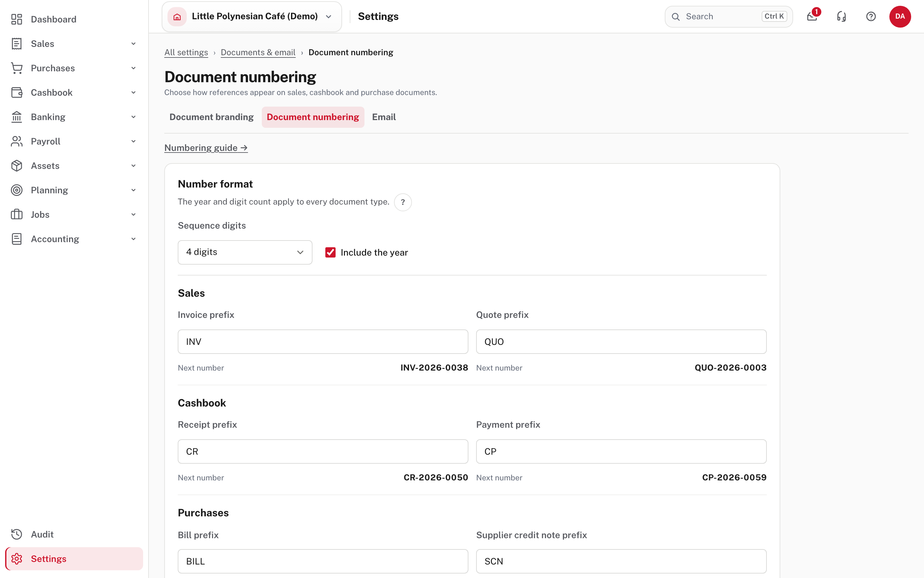Viewport: 924px width, 578px height.
Task: Go to Documents & email breadcrumb
Action: pos(258,52)
